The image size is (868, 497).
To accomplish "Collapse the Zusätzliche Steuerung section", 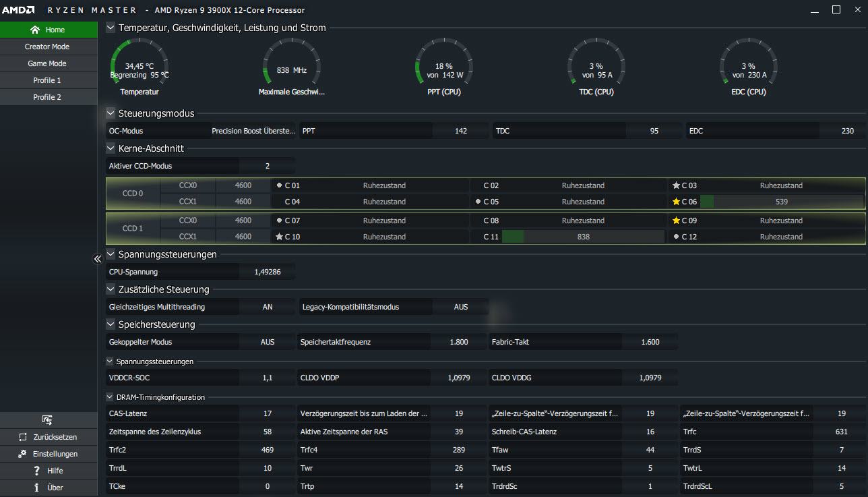I will tap(111, 289).
